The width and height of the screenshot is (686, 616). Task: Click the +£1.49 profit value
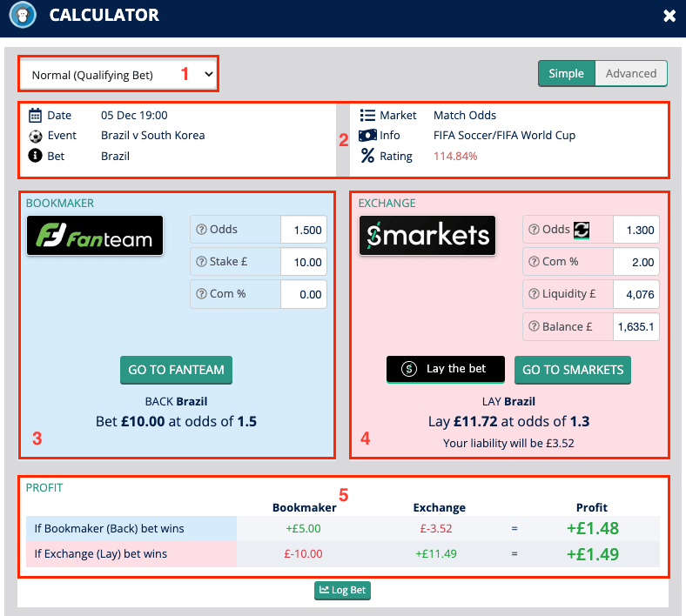(593, 554)
